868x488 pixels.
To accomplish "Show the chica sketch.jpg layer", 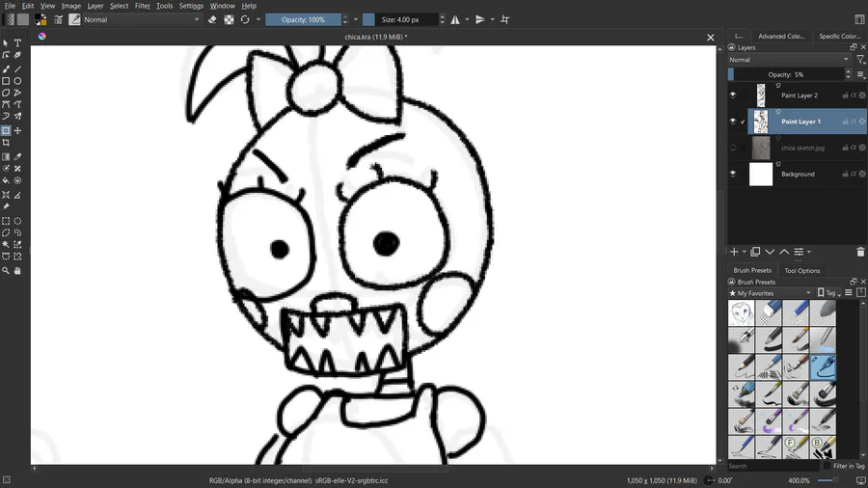I will 733,148.
